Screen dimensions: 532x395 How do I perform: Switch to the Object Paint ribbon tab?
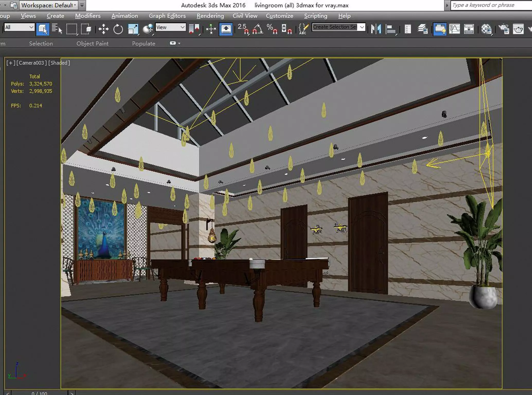(x=92, y=43)
